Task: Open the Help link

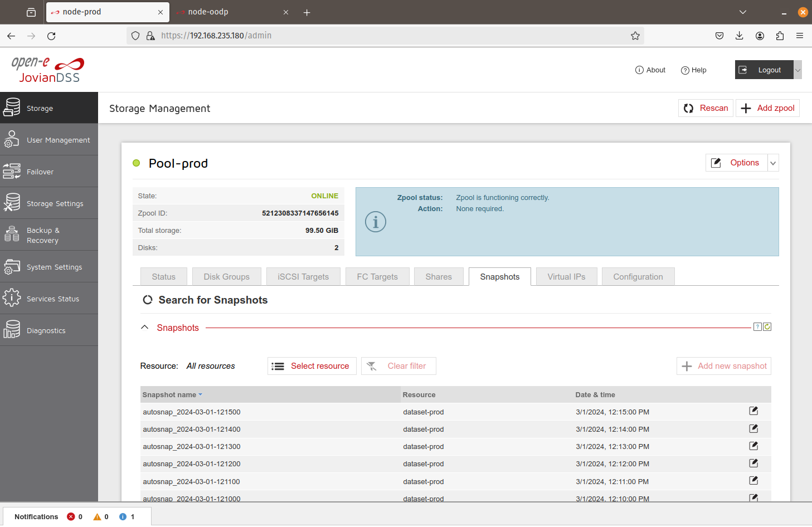Action: tap(694, 70)
